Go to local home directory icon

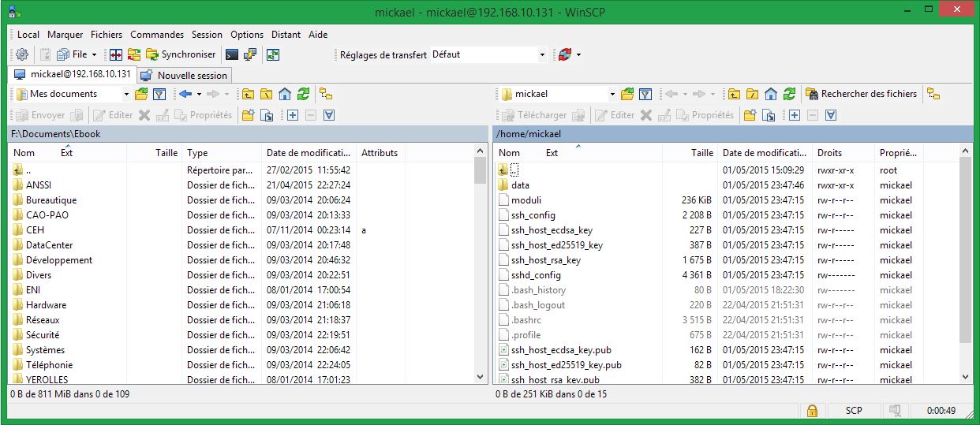click(285, 94)
